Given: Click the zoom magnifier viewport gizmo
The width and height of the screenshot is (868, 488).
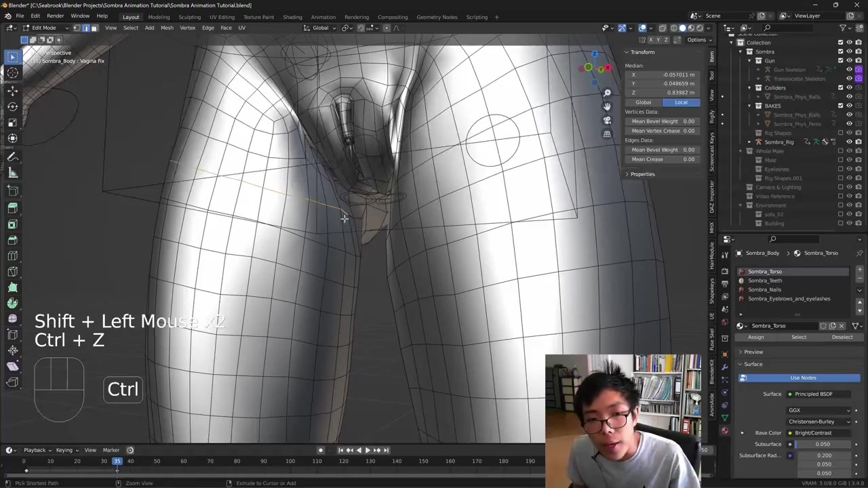Looking at the screenshot, I should [x=607, y=93].
